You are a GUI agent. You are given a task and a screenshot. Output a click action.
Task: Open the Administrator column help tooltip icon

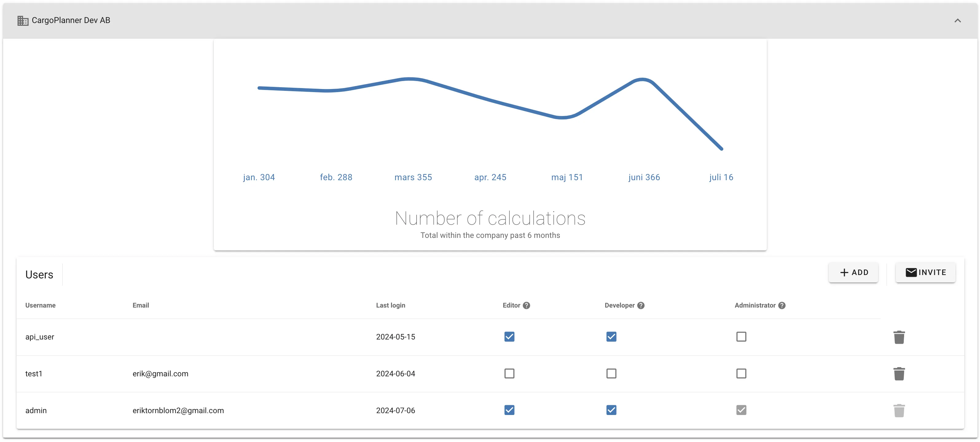(x=782, y=305)
